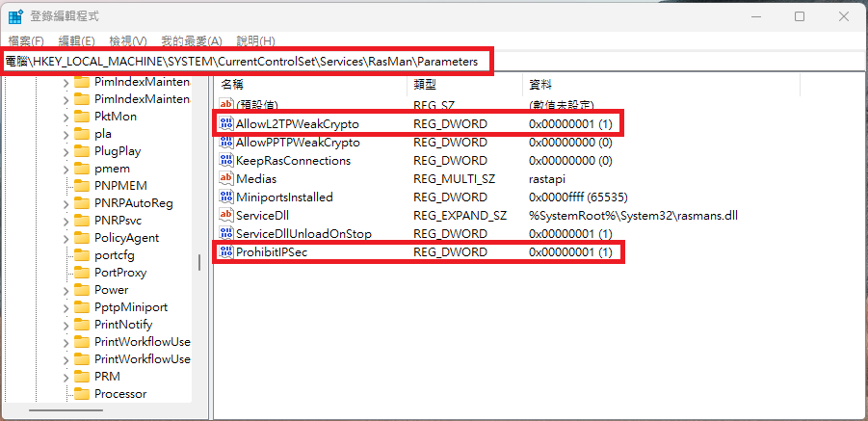This screenshot has width=868, height=421.
Task: Click the registry path address bar
Action: click(x=433, y=62)
